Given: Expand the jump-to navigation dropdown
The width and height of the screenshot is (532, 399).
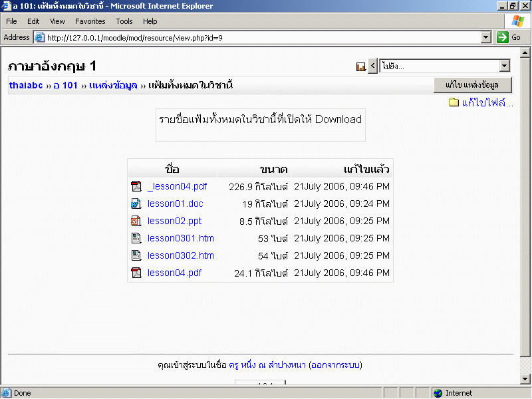Looking at the screenshot, I should [x=504, y=66].
